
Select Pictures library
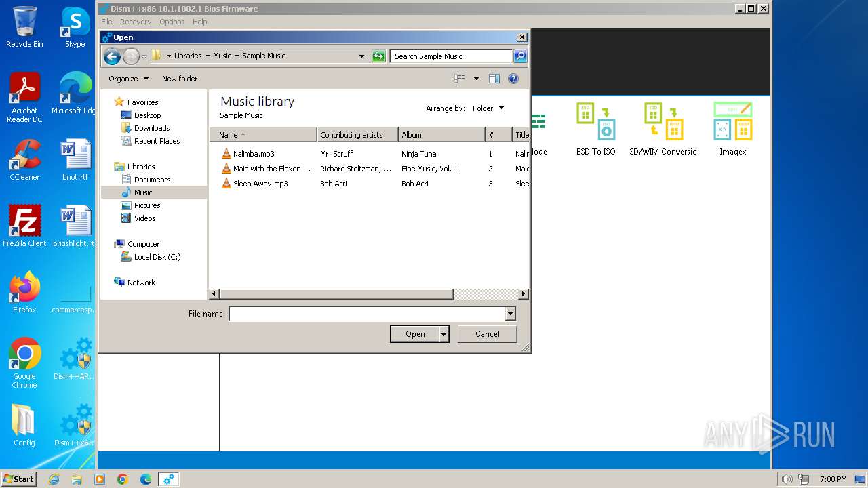147,205
